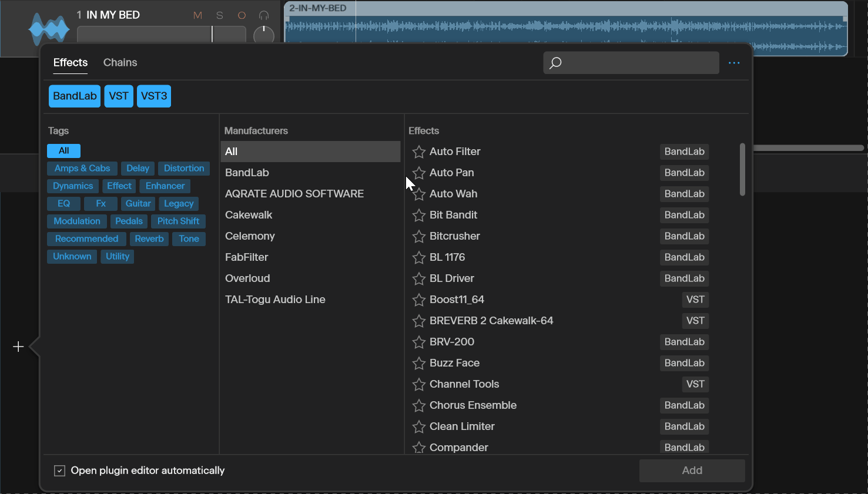The height and width of the screenshot is (494, 868).
Task: Favorite the Auto Filter effect star
Action: [x=418, y=152]
